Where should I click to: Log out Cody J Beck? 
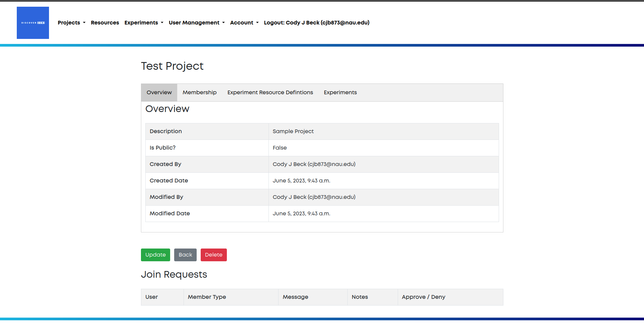[316, 23]
